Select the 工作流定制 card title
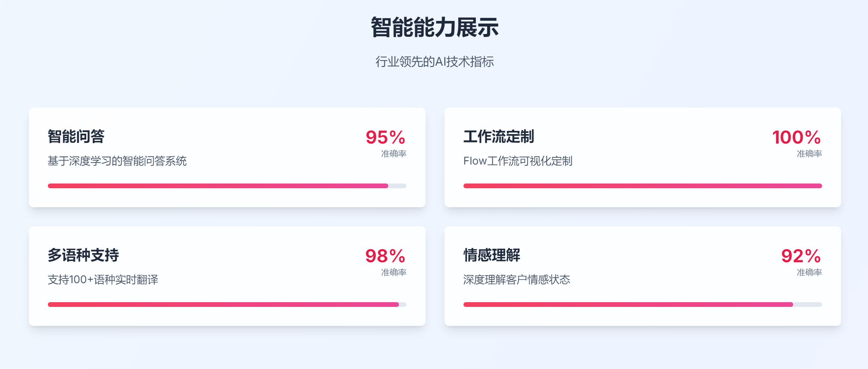The width and height of the screenshot is (868, 369). tap(499, 136)
